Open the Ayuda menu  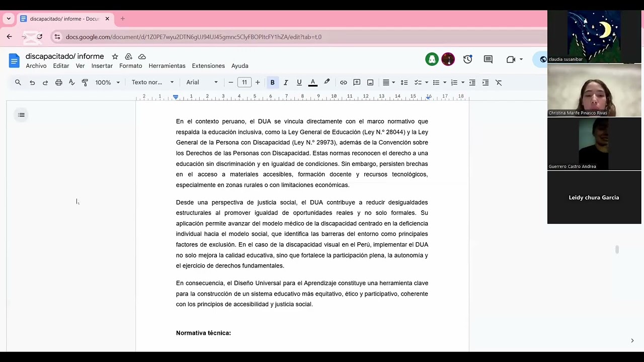click(x=240, y=66)
